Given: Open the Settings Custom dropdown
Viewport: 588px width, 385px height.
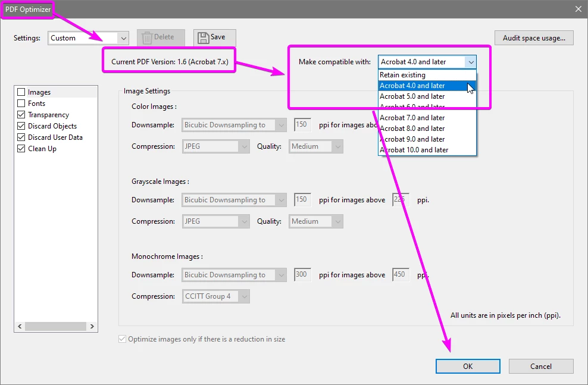Looking at the screenshot, I should point(88,38).
